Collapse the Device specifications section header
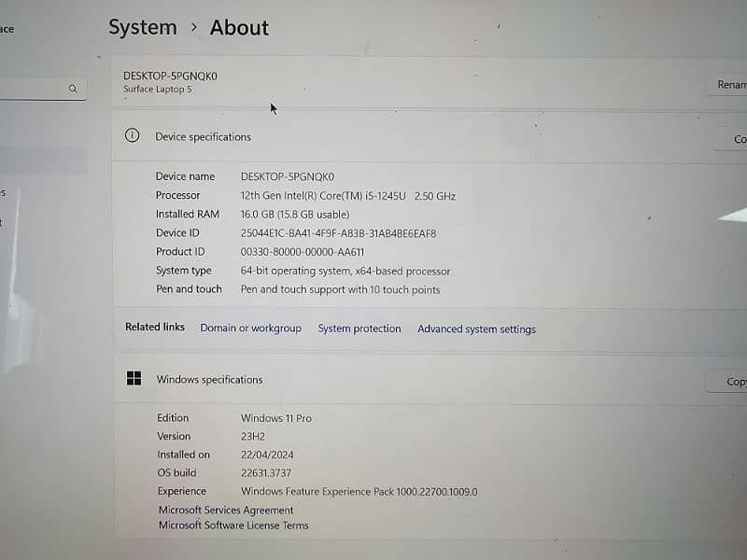The image size is (747, 560). pyautogui.click(x=420, y=137)
